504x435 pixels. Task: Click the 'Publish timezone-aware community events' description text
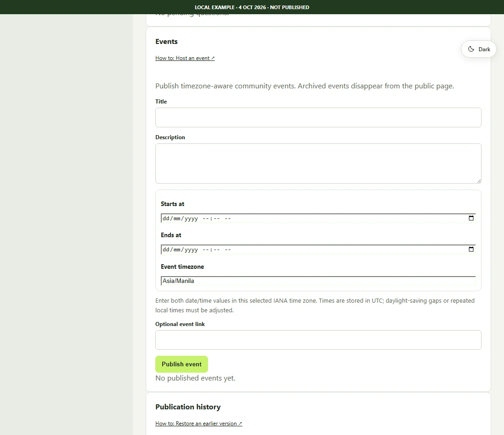coord(304,86)
